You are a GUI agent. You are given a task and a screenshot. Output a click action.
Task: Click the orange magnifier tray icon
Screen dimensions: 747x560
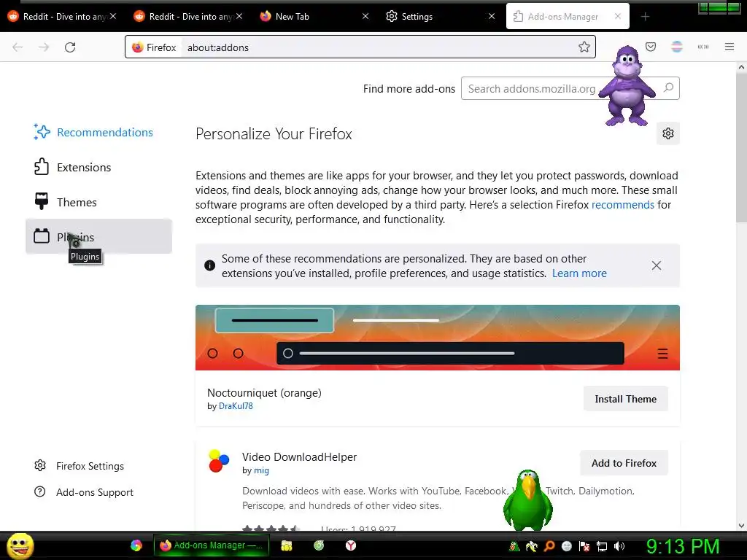[549, 546]
